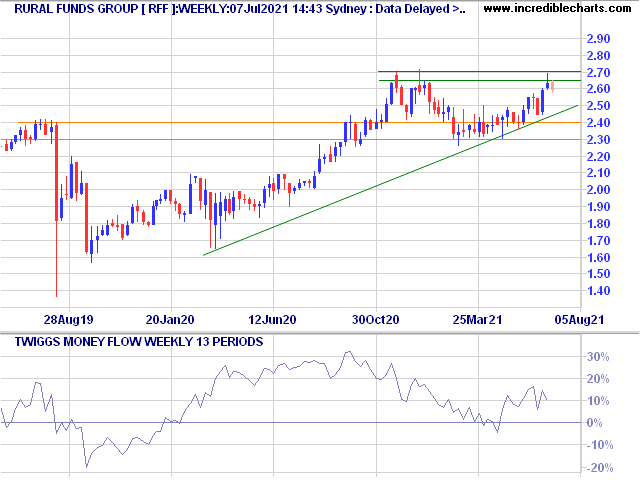Click the chart title 'RURAL FUNDS GROUP [ RFF ]'

coord(96,9)
